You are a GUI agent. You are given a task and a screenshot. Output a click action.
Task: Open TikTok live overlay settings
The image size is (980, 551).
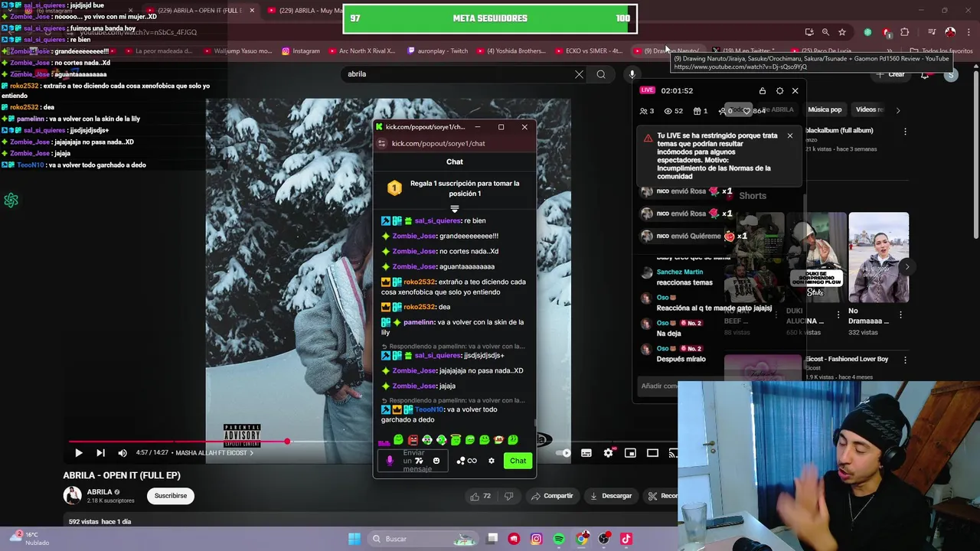(x=779, y=91)
